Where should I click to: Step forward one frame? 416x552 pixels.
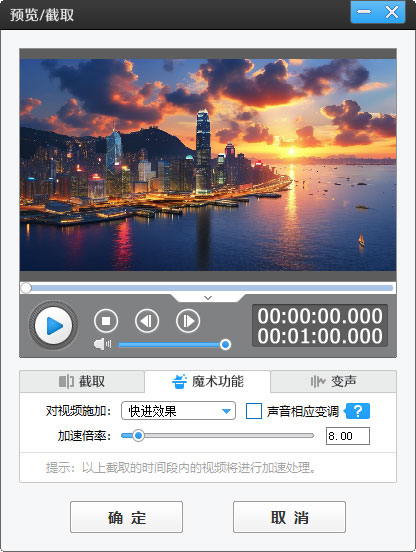(x=188, y=321)
